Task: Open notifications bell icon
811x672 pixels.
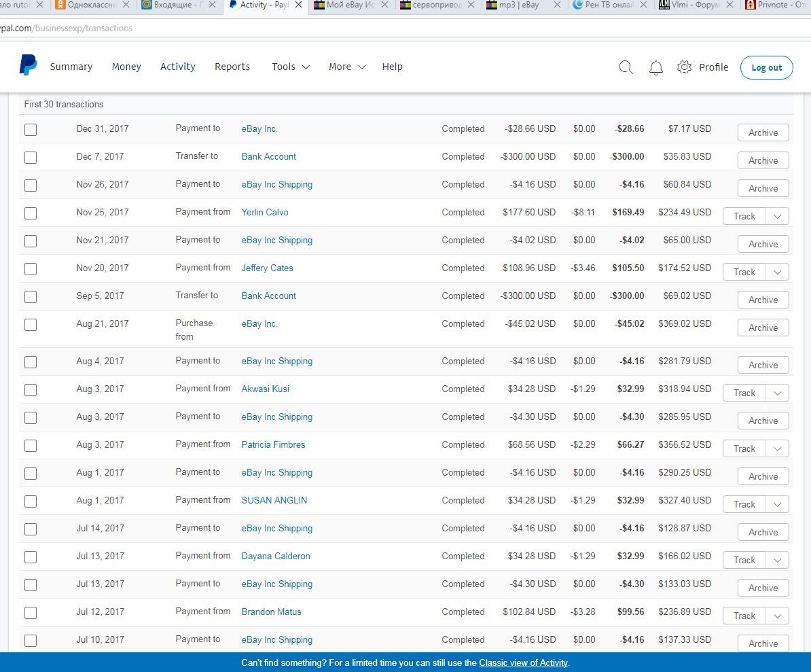Action: point(655,67)
